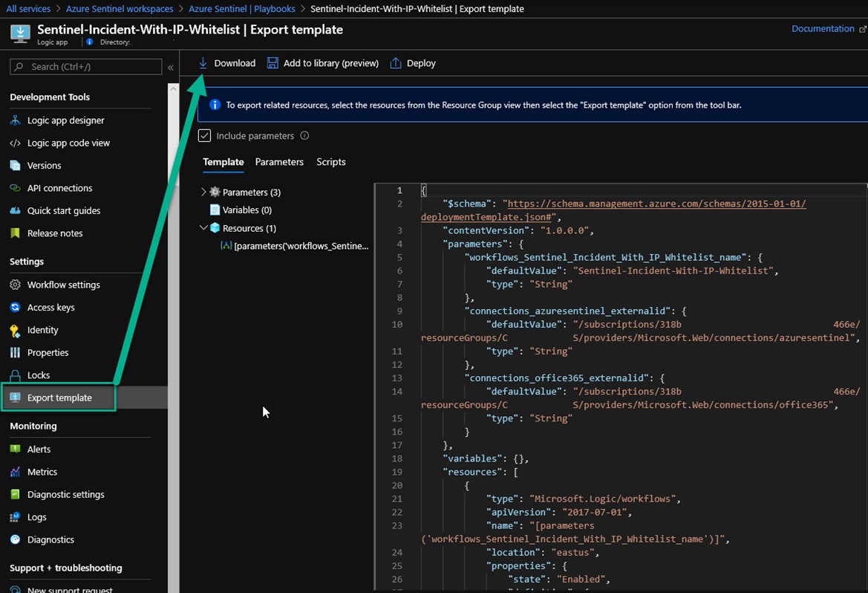Go to Azure Sentinel workspaces breadcrumb

120,9
